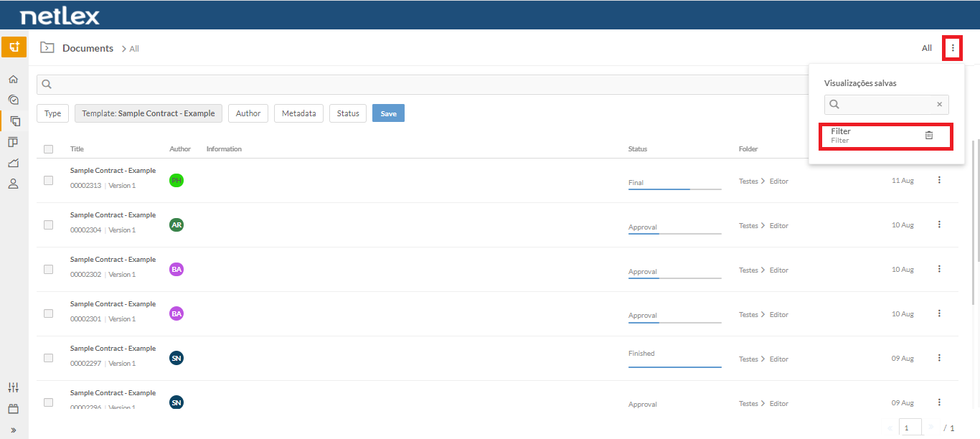Click the main search magnifier icon

[47, 84]
